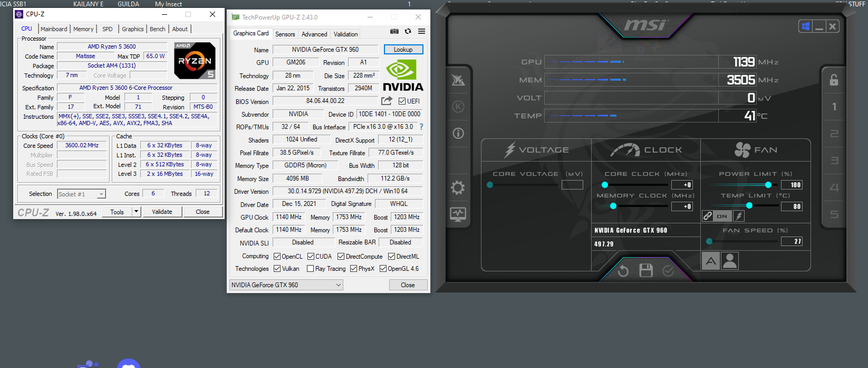868x368 pixels.
Task: Click the Temp Limit slider handle
Action: [749, 205]
